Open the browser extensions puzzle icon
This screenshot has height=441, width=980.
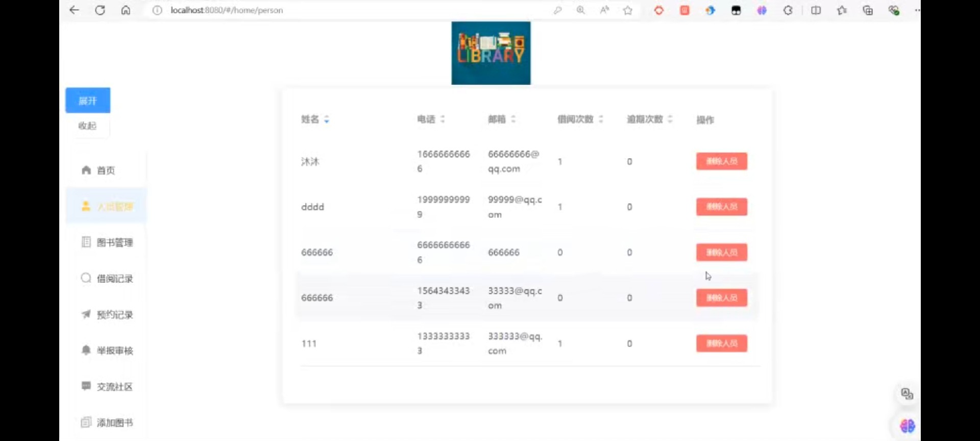(788, 10)
